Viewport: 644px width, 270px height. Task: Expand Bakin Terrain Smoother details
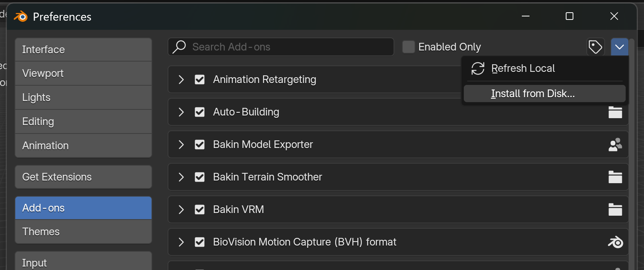point(181,177)
